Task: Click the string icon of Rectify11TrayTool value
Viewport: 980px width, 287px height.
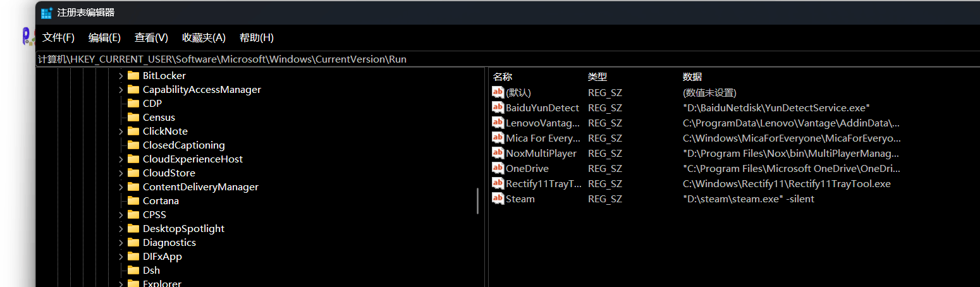Action: click(498, 183)
